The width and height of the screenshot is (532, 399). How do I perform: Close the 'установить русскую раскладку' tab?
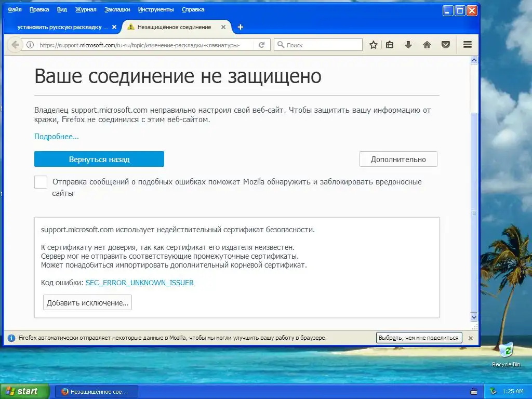114,27
